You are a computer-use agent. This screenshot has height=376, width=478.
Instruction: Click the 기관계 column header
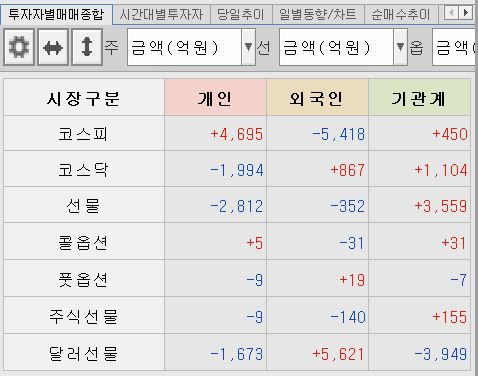[419, 98]
